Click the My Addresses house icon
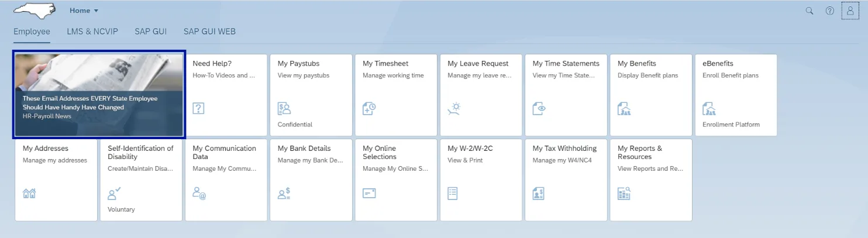The height and width of the screenshot is (238, 868). (x=29, y=194)
